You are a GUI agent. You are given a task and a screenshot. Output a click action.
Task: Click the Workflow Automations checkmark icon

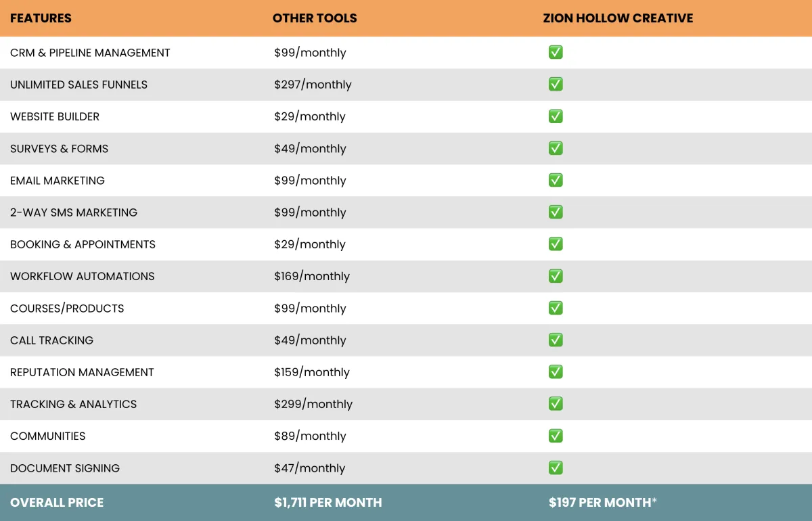[556, 276]
